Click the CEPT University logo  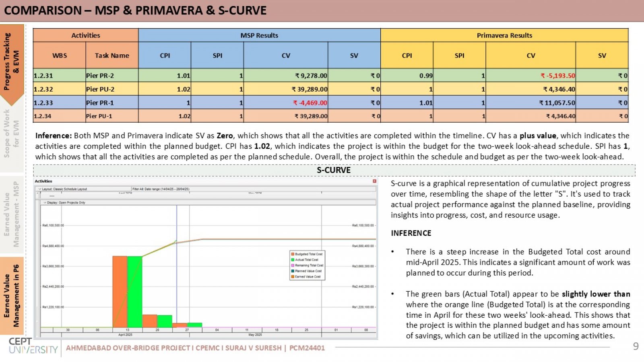point(33,346)
